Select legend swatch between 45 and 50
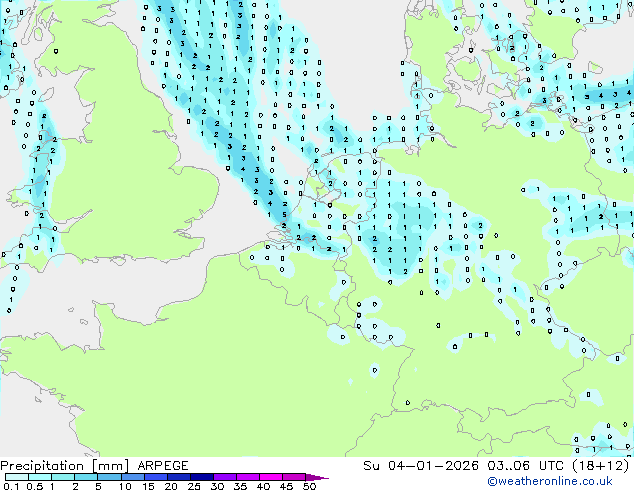634x490 pixels. (294, 477)
